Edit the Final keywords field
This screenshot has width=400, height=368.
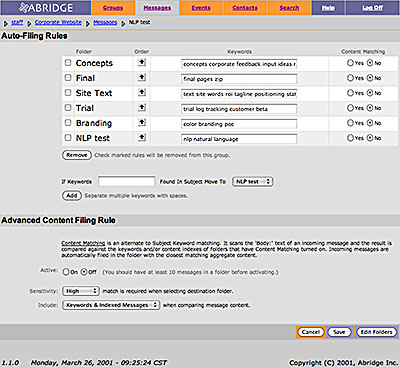[239, 79]
